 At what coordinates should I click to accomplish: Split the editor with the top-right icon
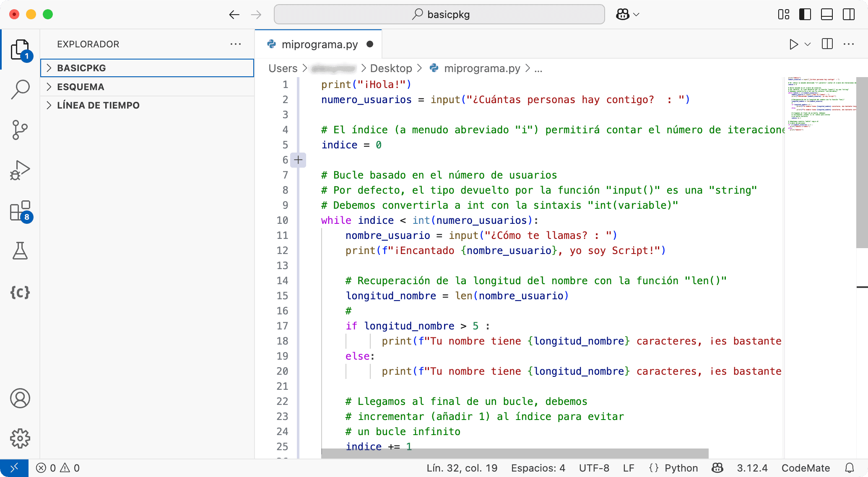(827, 44)
